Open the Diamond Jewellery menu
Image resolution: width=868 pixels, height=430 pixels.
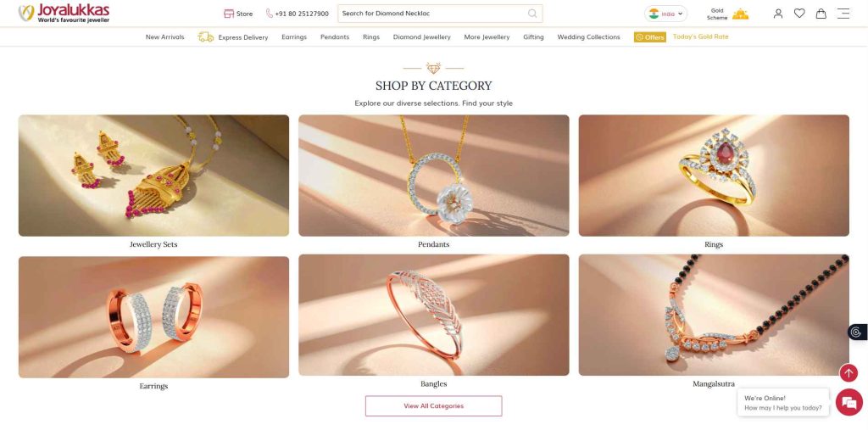click(422, 37)
